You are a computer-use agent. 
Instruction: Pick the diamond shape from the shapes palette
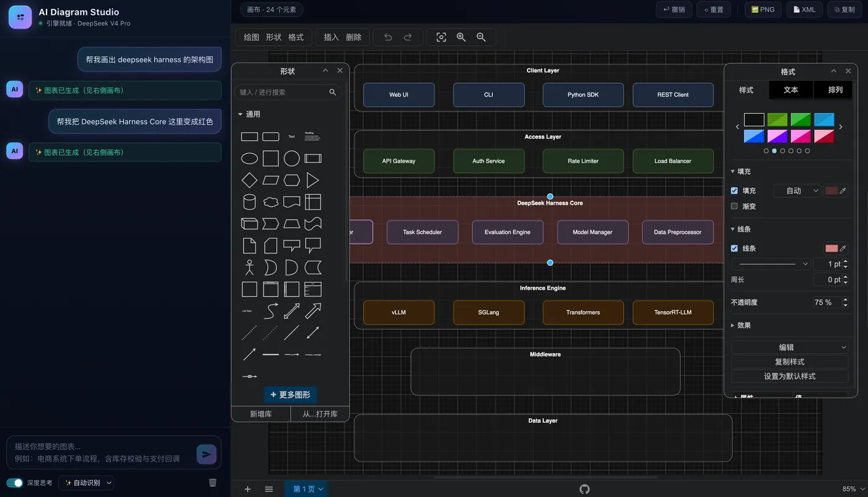coord(249,181)
